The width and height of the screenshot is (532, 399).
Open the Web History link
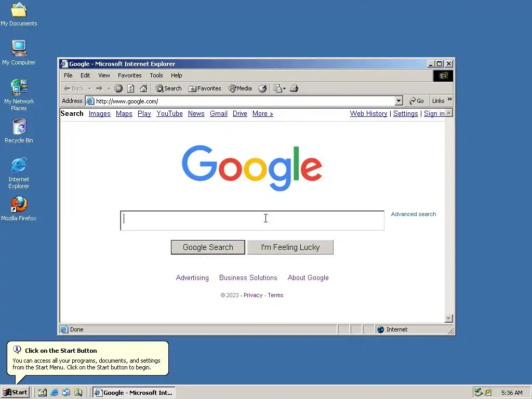pyautogui.click(x=368, y=114)
